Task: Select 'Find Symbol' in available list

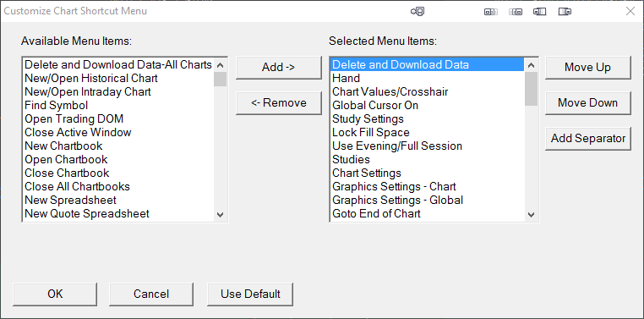Action: [118, 105]
